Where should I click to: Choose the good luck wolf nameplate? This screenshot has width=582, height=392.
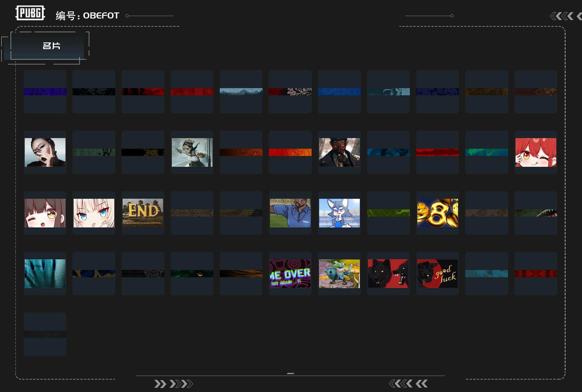click(437, 273)
